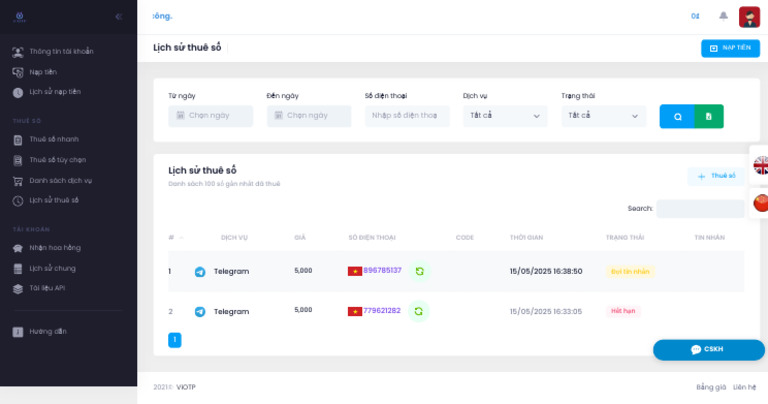This screenshot has width=768, height=404.
Task: Click the green export file button
Action: (x=708, y=116)
